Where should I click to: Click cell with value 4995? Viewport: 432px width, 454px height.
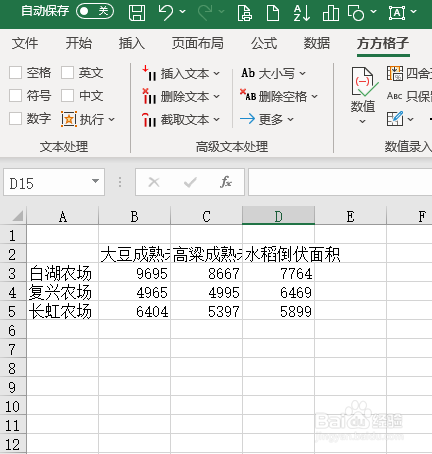pyautogui.click(x=207, y=292)
